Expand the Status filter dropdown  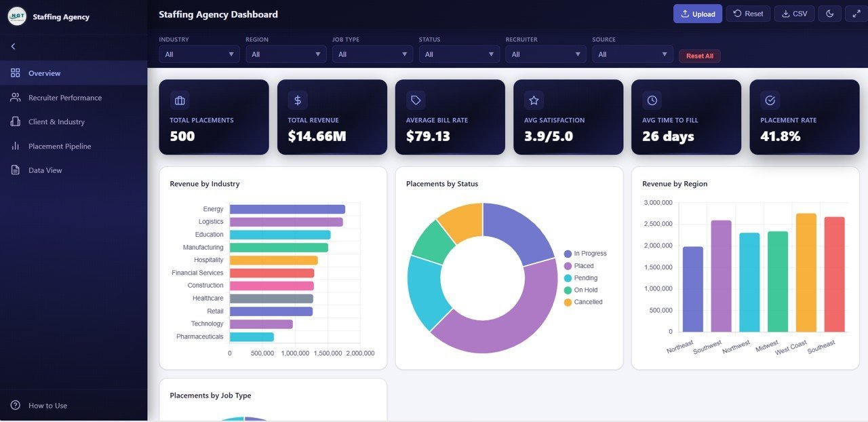[458, 54]
